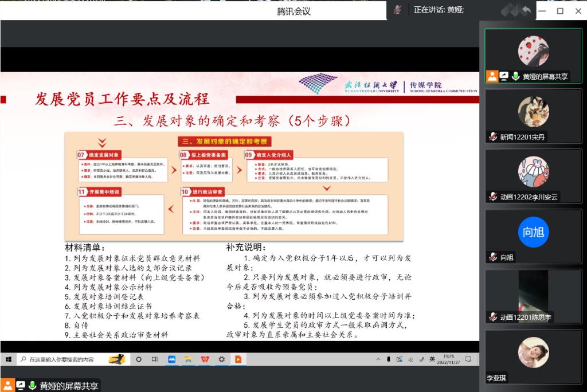This screenshot has width=587, height=392.
Task: Click the orange host icon next to 黄娅
Action: click(x=492, y=76)
